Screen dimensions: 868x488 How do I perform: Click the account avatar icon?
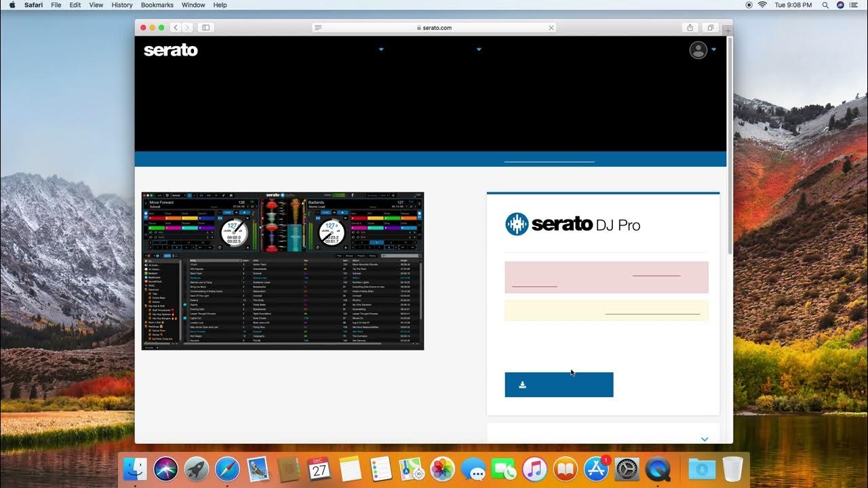tap(698, 50)
